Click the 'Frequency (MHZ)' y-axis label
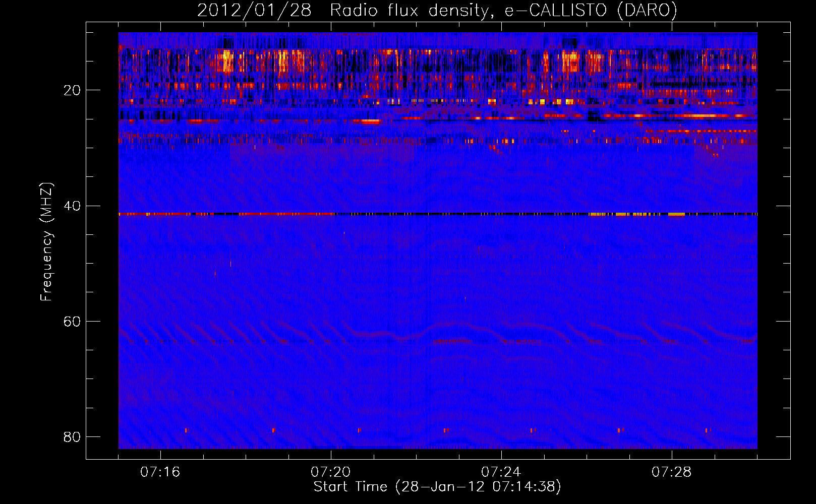This screenshot has height=504, width=816. tap(46, 242)
